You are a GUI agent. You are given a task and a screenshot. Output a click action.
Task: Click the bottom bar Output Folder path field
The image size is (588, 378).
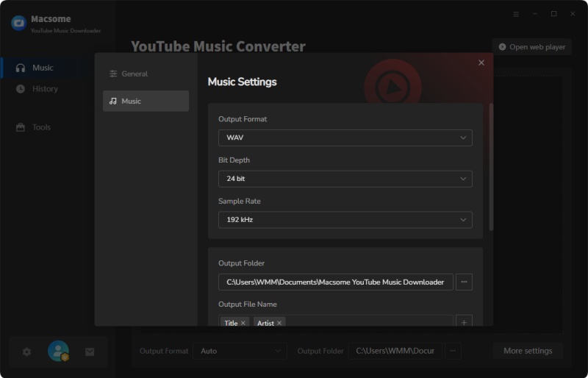(395, 351)
